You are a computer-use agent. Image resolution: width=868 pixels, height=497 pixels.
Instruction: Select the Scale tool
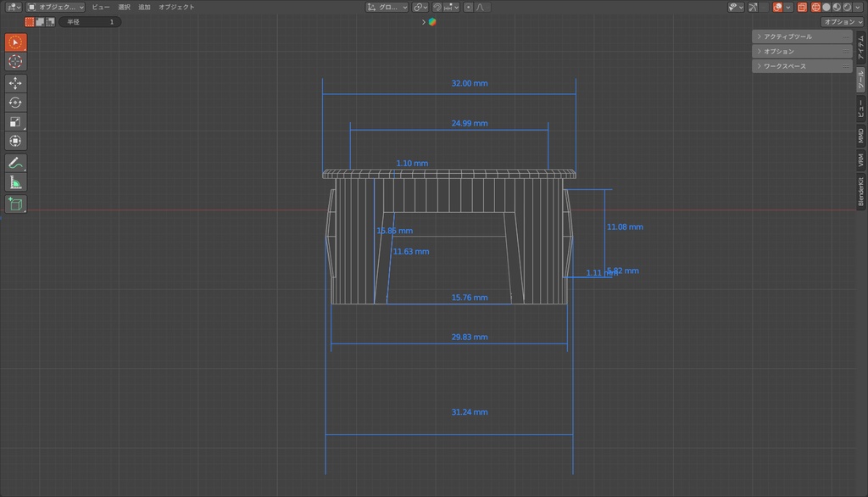pyautogui.click(x=15, y=122)
